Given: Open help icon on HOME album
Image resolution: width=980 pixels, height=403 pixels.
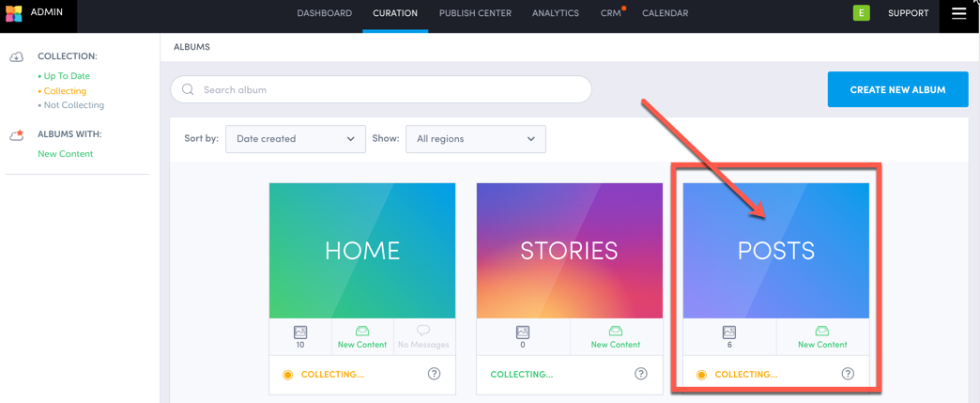Looking at the screenshot, I should [x=434, y=374].
